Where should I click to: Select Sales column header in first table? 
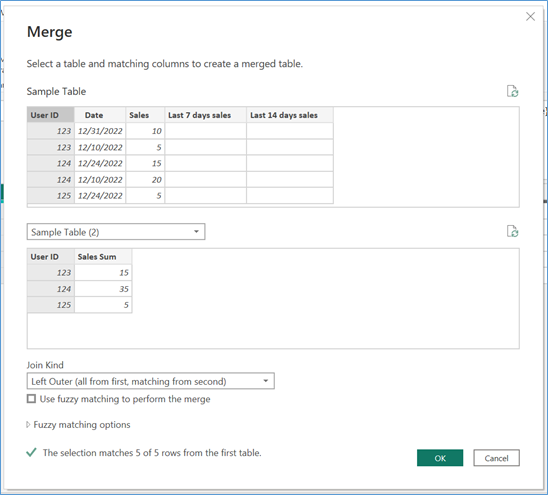point(145,115)
